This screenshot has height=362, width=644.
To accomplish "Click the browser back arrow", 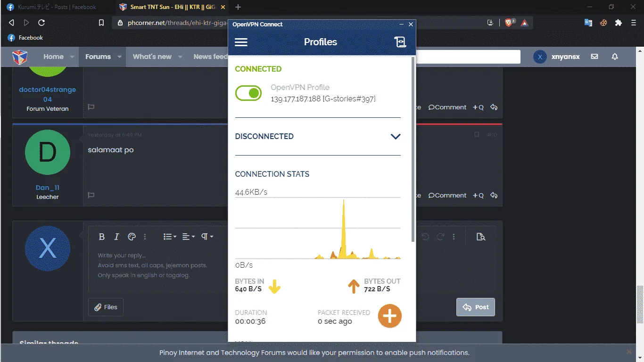I will [x=11, y=23].
